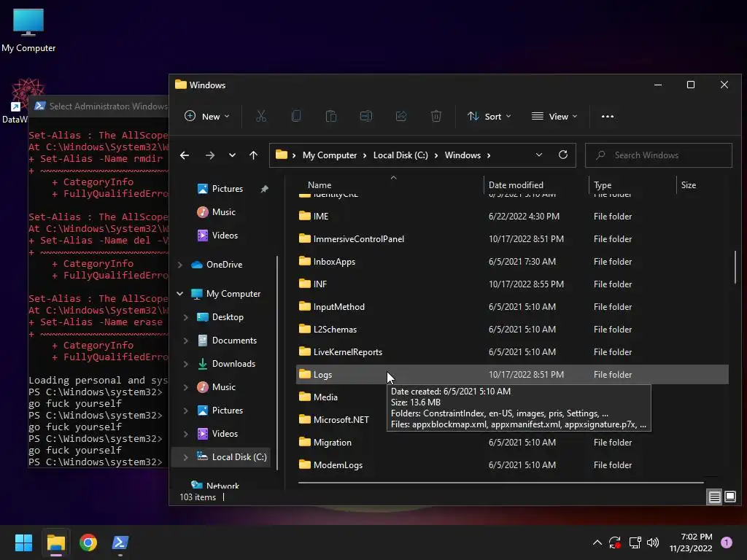Sort by Type column header
The image size is (747, 560).
coord(603,184)
